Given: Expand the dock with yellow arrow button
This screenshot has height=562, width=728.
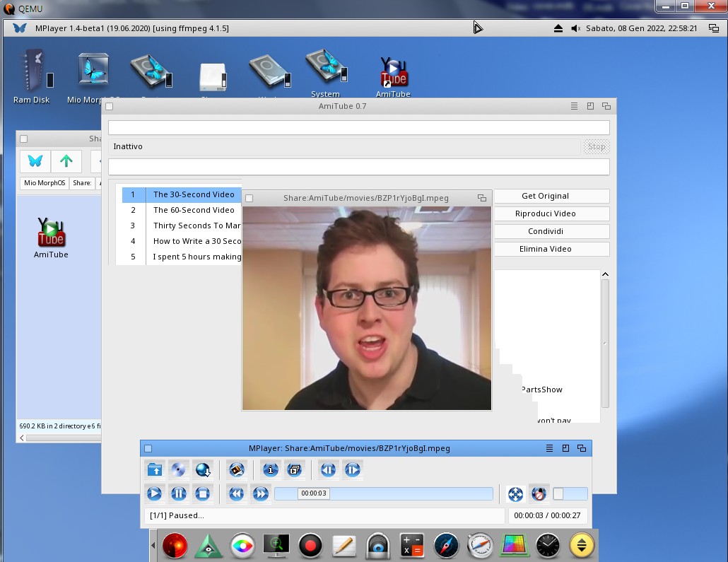Looking at the screenshot, I should click(x=582, y=545).
